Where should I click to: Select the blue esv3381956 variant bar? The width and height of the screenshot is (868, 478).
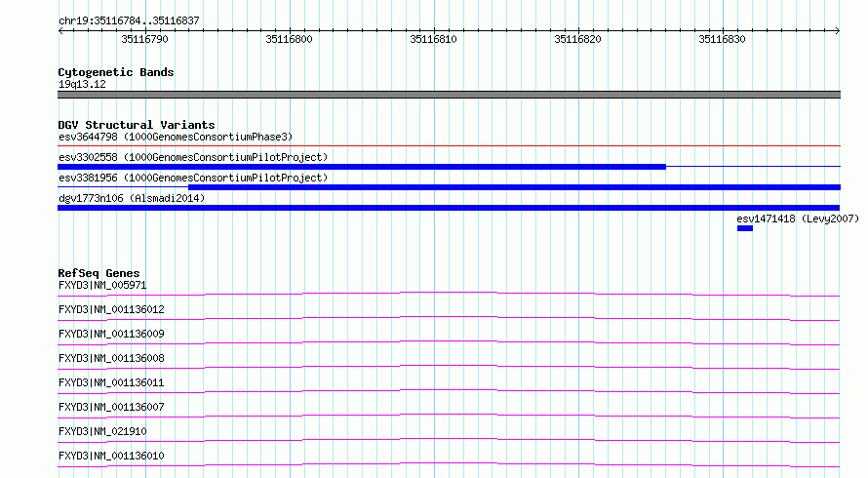click(514, 187)
